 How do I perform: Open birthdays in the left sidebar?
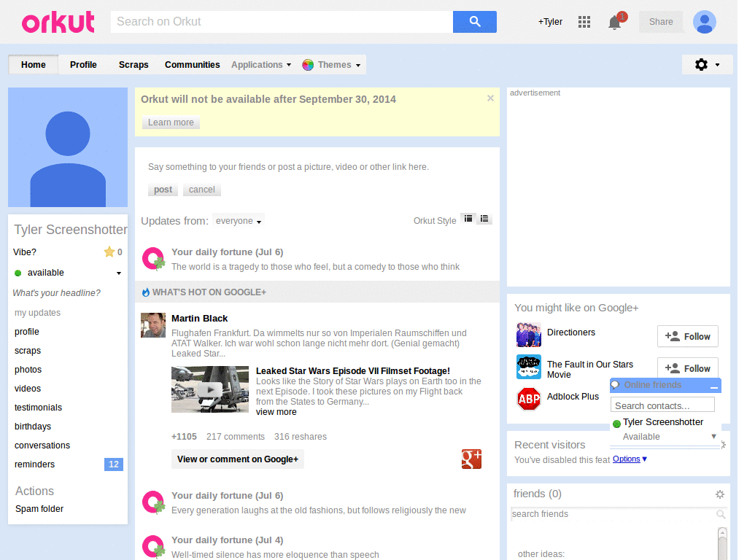[x=33, y=427]
